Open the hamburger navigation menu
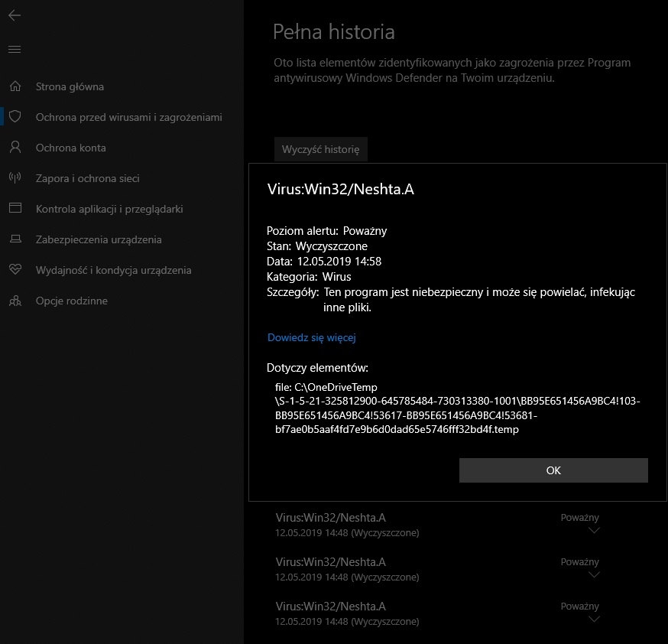The height and width of the screenshot is (644, 668). (x=15, y=50)
